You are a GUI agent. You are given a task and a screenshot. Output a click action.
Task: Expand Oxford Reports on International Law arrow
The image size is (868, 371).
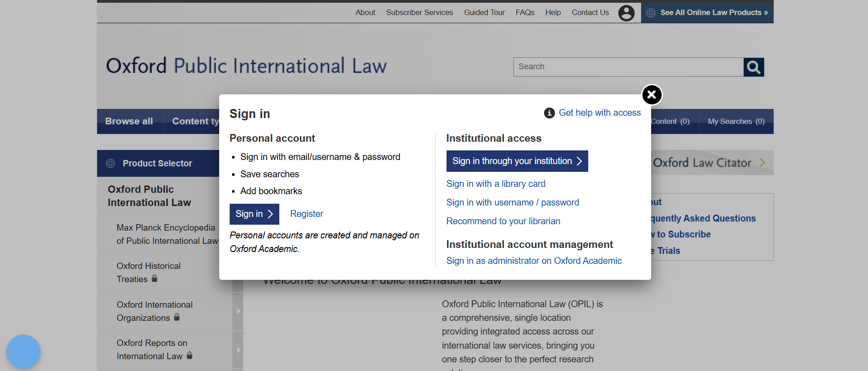pyautogui.click(x=238, y=350)
